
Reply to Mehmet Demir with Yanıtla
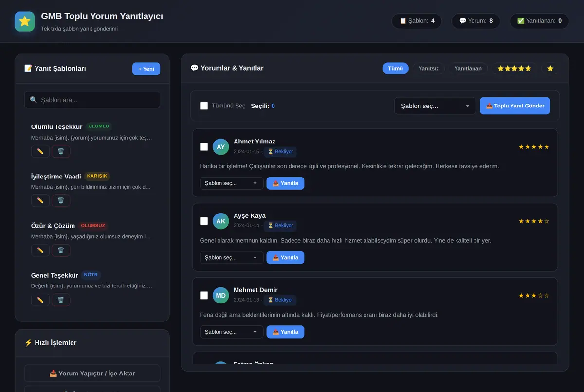(285, 332)
